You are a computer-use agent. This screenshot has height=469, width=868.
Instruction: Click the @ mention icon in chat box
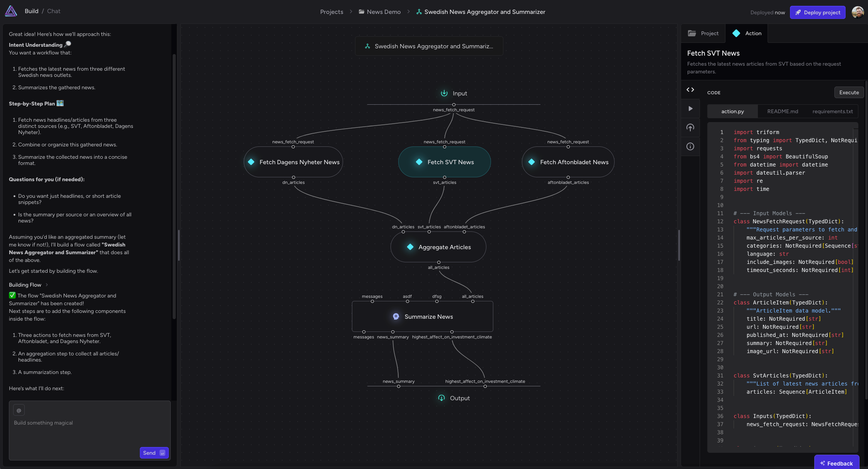click(x=19, y=410)
